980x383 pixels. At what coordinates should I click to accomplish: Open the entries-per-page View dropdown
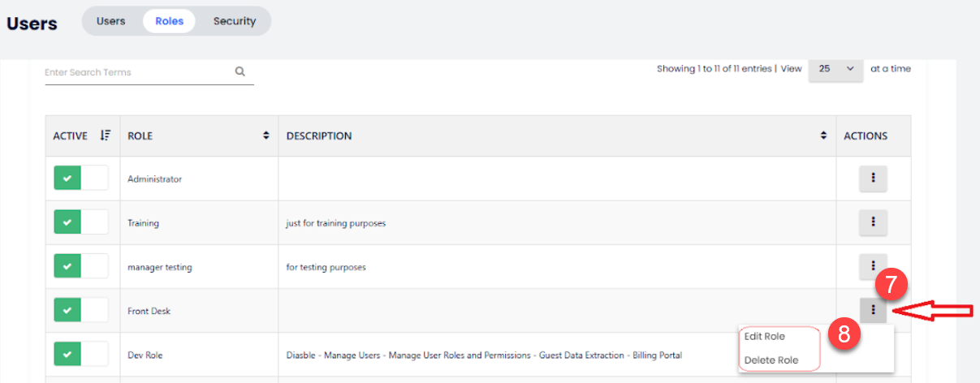pos(835,69)
